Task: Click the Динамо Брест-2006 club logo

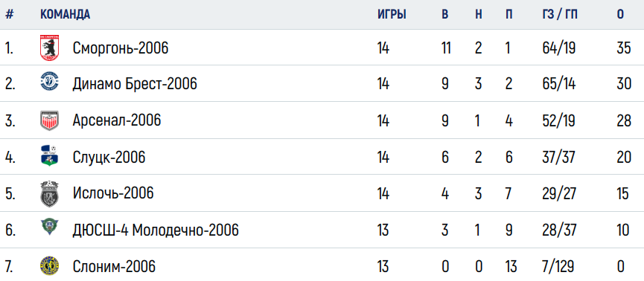Action: click(x=49, y=81)
